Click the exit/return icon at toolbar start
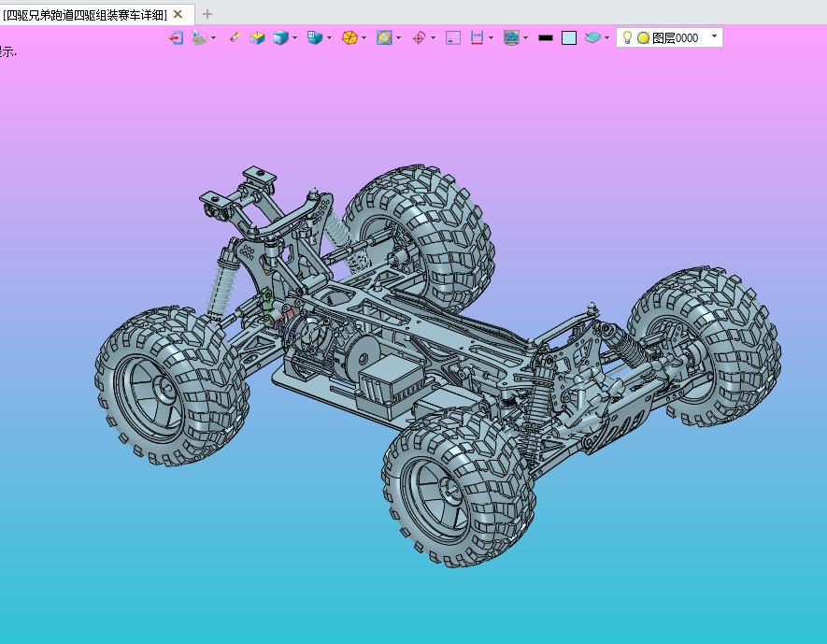 tap(176, 38)
